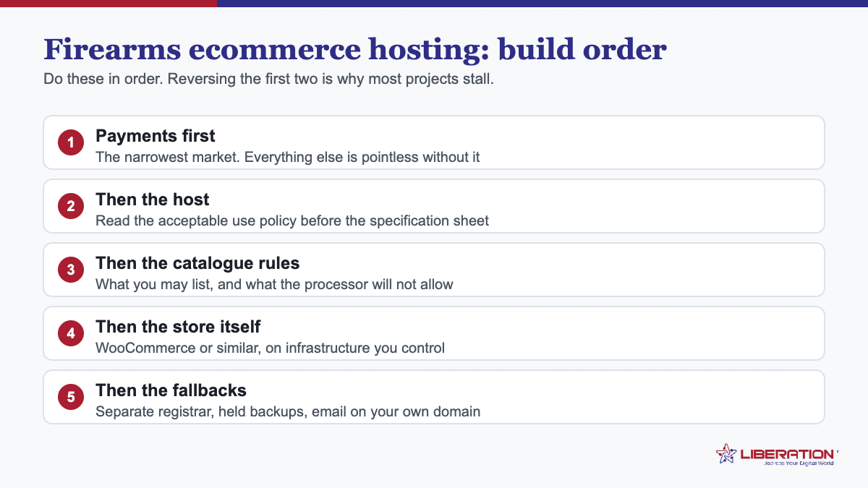Select the 'Then the store itself' heading

pyautogui.click(x=178, y=327)
